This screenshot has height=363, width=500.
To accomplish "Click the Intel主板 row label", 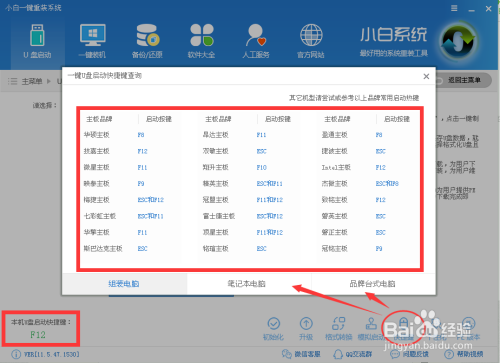I will 336,167.
